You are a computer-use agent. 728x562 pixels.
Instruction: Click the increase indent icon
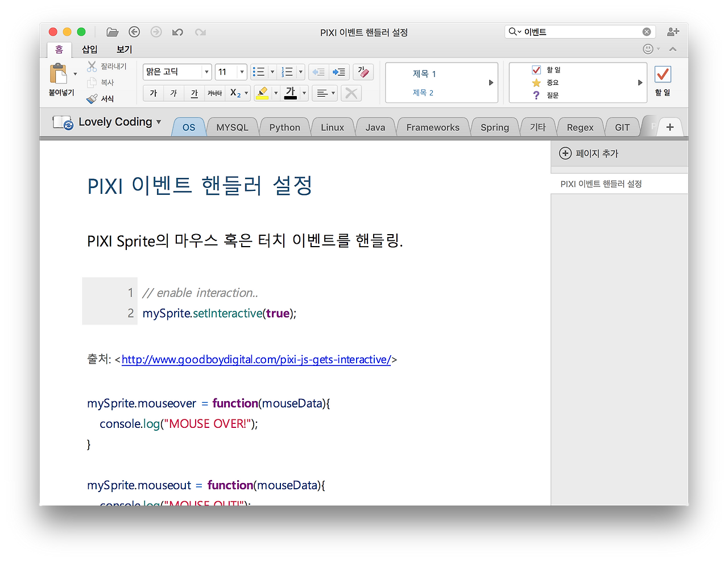pyautogui.click(x=339, y=72)
